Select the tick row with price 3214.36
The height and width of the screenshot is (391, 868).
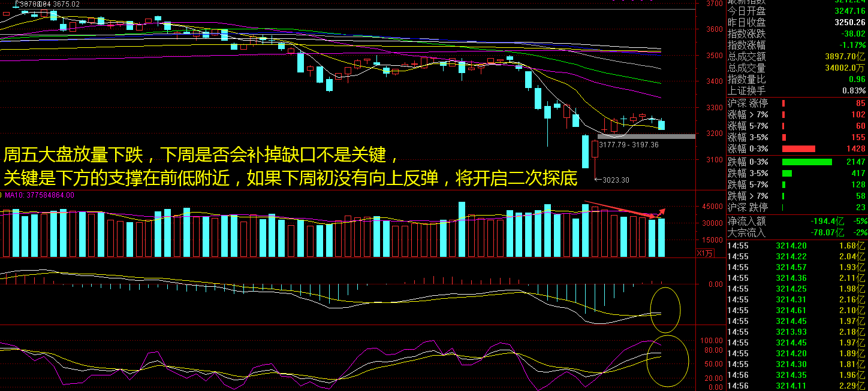pos(797,278)
